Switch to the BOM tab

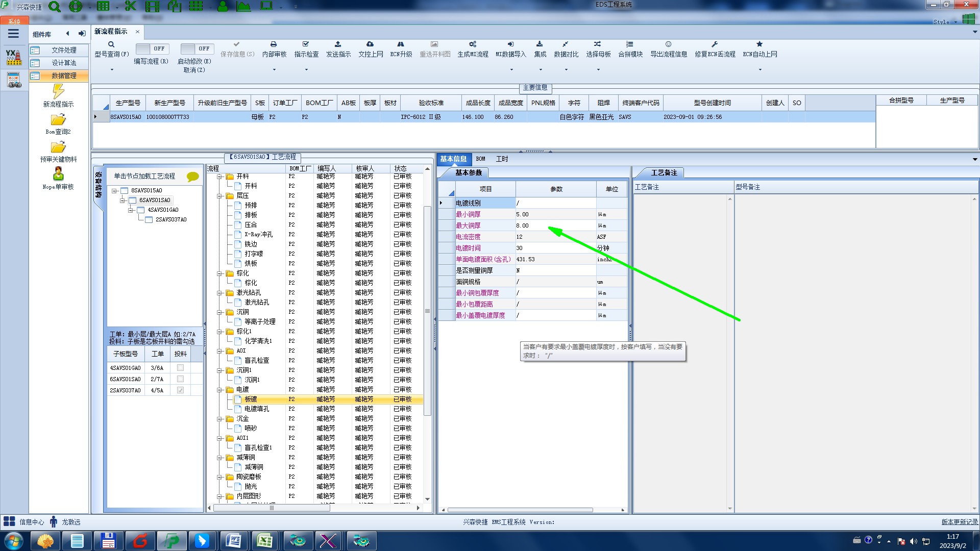click(x=480, y=159)
